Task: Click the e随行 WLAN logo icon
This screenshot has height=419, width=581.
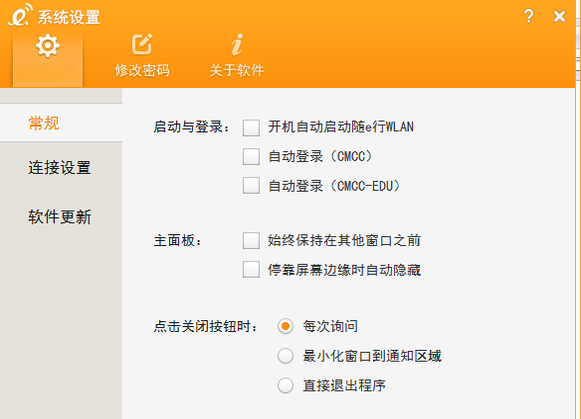Action: click(x=20, y=15)
